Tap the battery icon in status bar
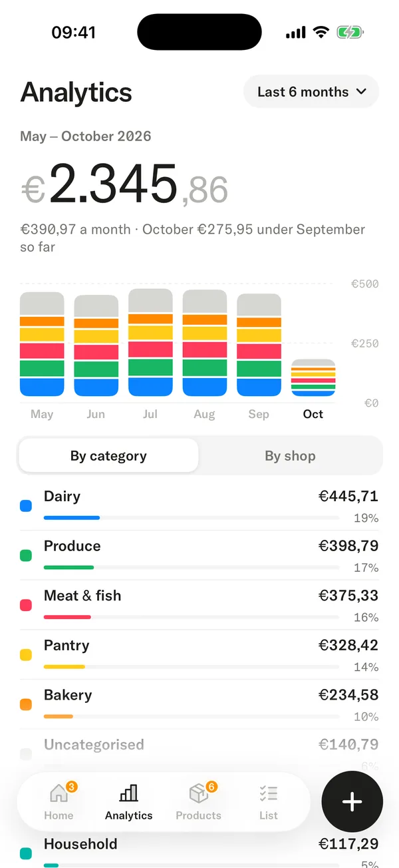 (x=350, y=33)
